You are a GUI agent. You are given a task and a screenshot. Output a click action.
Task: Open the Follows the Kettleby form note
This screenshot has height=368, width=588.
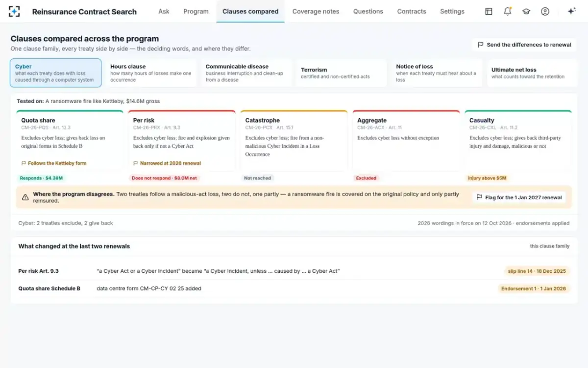54,163
